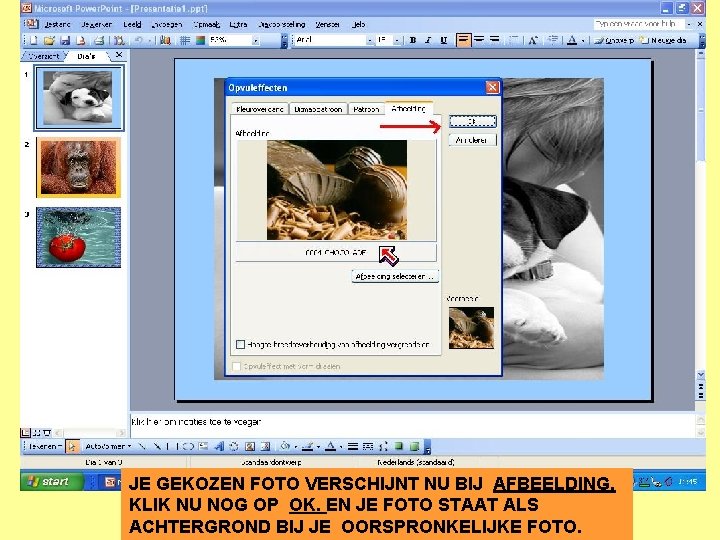
Task: Select the Arrow line drawing tool
Action: click(158, 446)
